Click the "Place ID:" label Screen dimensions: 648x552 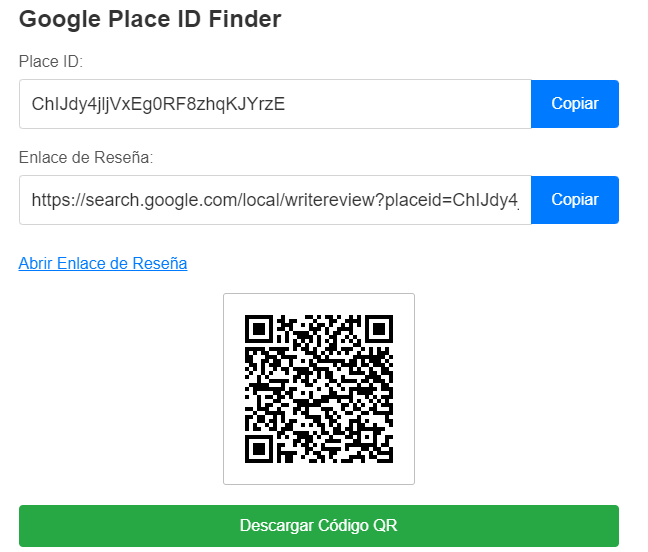pos(51,62)
